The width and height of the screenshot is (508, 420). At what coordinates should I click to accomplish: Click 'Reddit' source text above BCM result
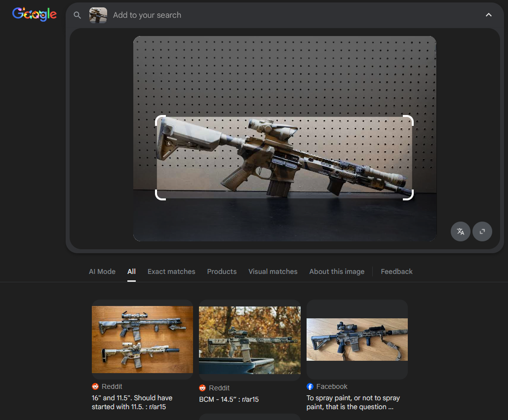coord(219,388)
